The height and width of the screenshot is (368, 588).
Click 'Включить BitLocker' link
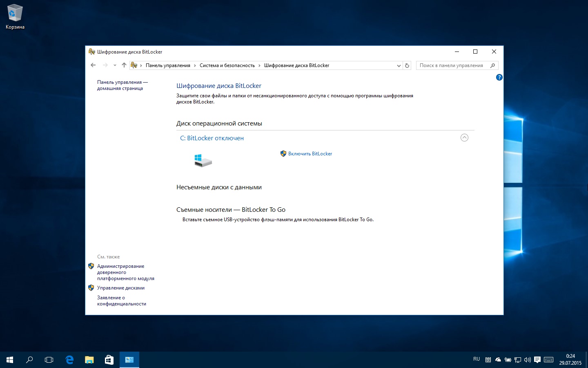[310, 154]
